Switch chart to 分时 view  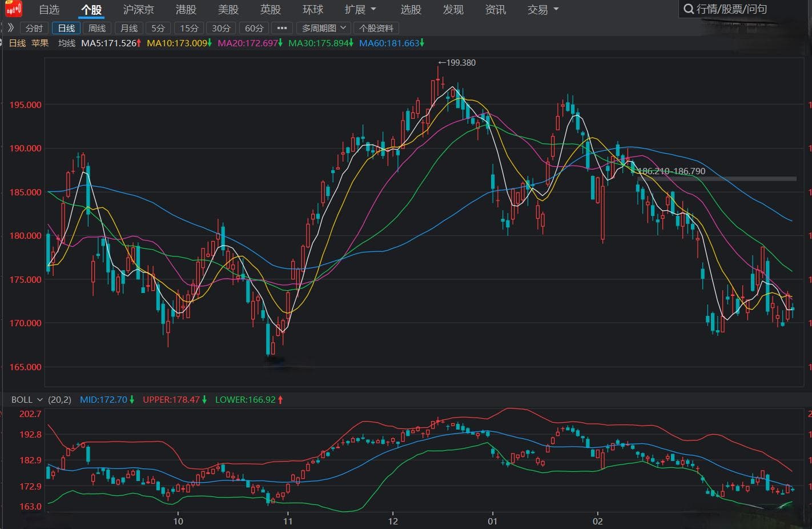pos(34,28)
